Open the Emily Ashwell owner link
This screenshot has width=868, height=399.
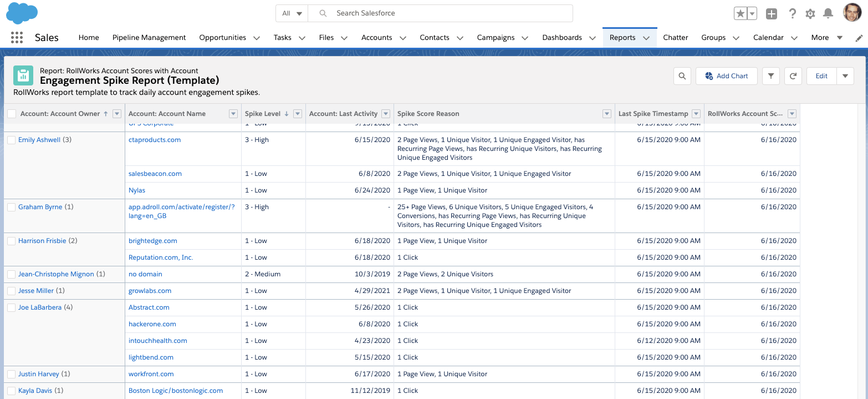39,140
